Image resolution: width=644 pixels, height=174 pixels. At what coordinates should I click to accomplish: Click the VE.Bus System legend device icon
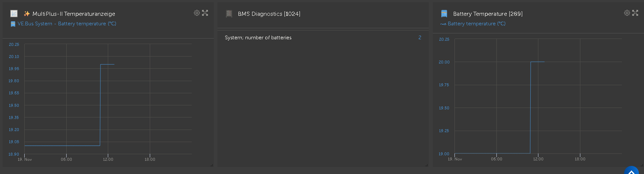[13, 24]
